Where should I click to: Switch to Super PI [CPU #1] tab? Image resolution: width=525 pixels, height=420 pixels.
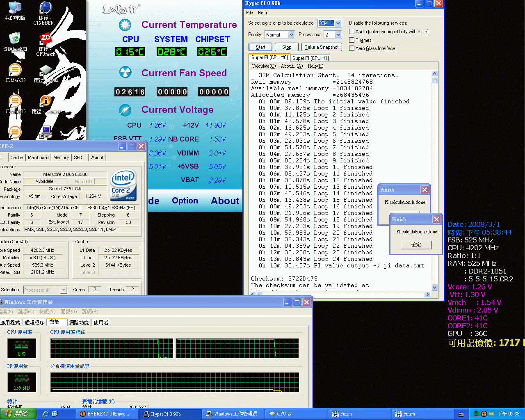(x=310, y=58)
